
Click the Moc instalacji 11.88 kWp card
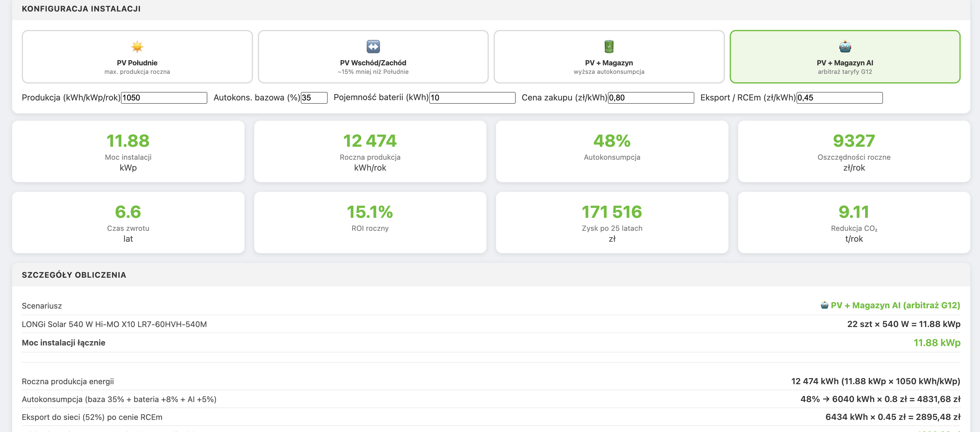pos(128,152)
